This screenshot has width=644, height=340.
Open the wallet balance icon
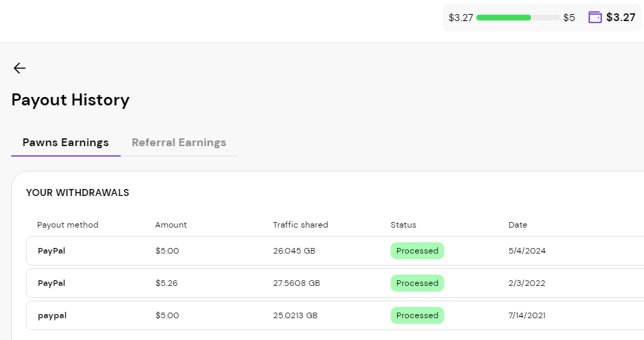click(595, 18)
